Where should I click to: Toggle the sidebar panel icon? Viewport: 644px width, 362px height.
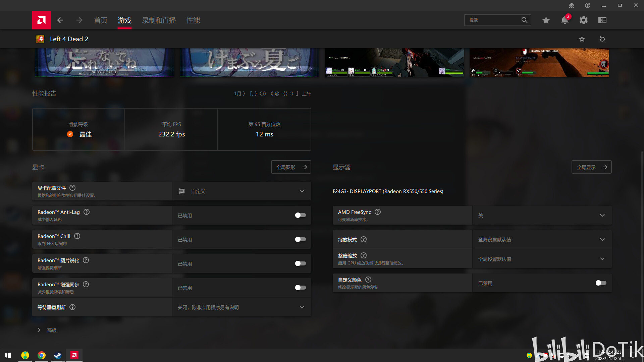click(602, 20)
